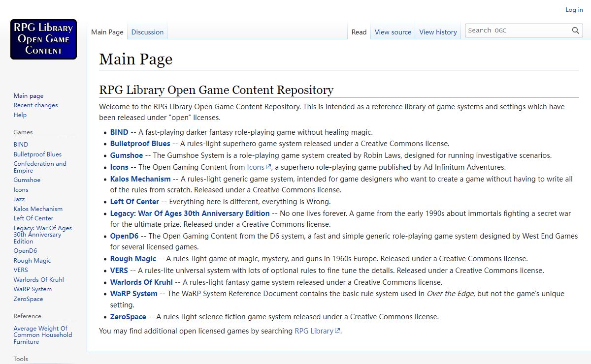Open the bold Rough Magic article link
The width and height of the screenshot is (591, 364).
pyautogui.click(x=133, y=259)
